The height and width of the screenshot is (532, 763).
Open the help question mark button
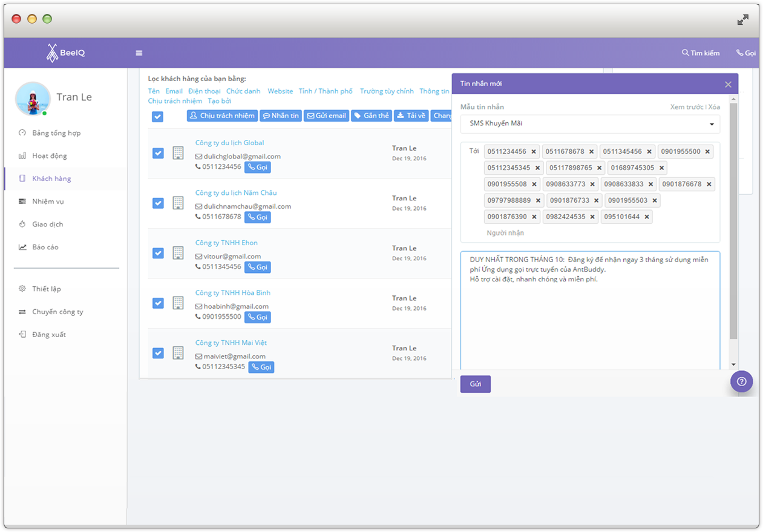(x=741, y=381)
